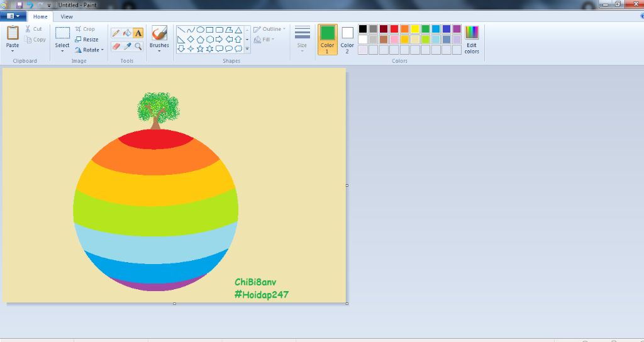Viewport: 644px width, 342px height.
Task: Choose the straight Line shape
Action: tap(181, 30)
